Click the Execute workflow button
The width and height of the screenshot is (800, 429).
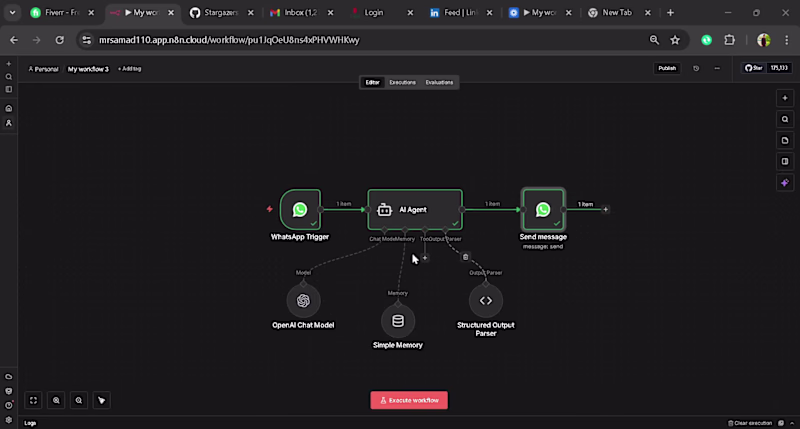[x=409, y=400]
